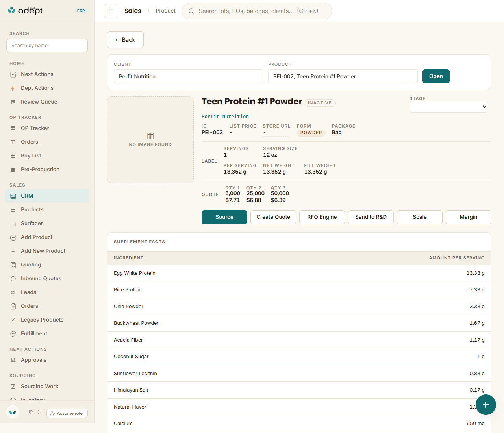Open settings gear in sidebar footer

pos(31,412)
